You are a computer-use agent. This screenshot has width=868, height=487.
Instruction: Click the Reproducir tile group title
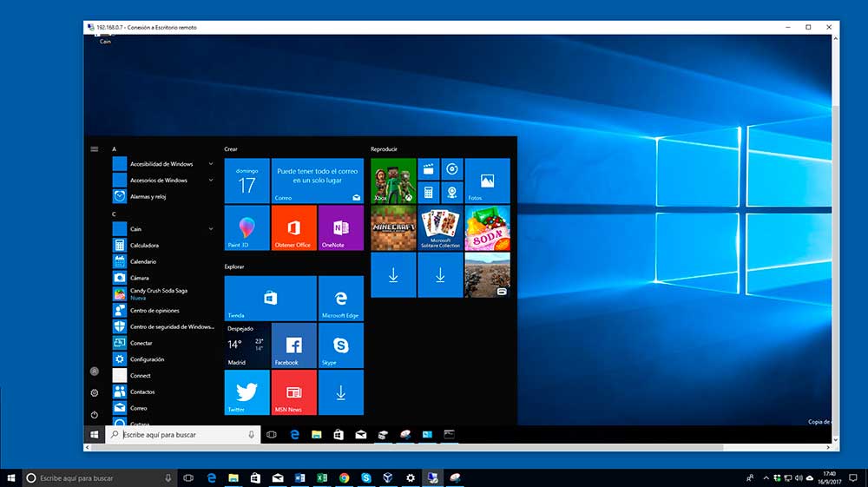pyautogui.click(x=385, y=148)
